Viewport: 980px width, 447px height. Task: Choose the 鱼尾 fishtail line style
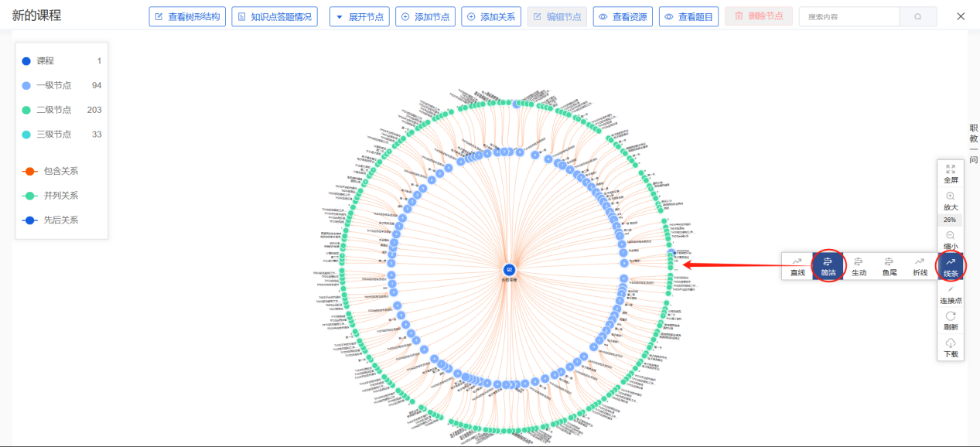pyautogui.click(x=890, y=267)
